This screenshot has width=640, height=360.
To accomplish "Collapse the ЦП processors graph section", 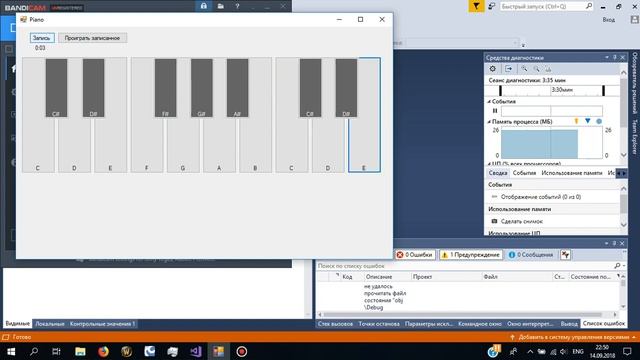I will [x=489, y=164].
